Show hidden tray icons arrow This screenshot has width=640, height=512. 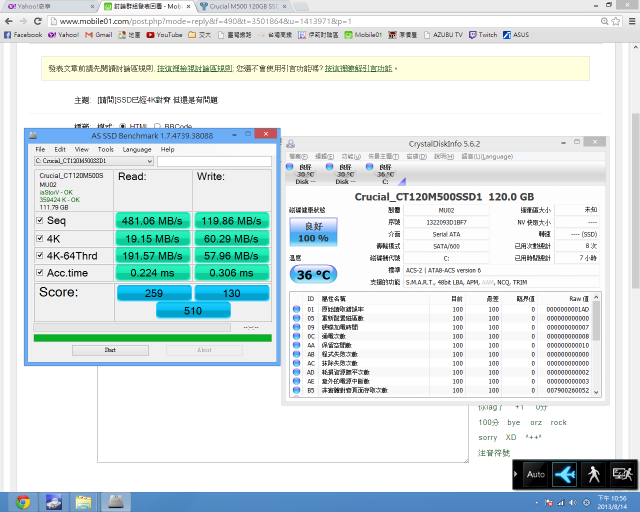pyautogui.click(x=536, y=503)
